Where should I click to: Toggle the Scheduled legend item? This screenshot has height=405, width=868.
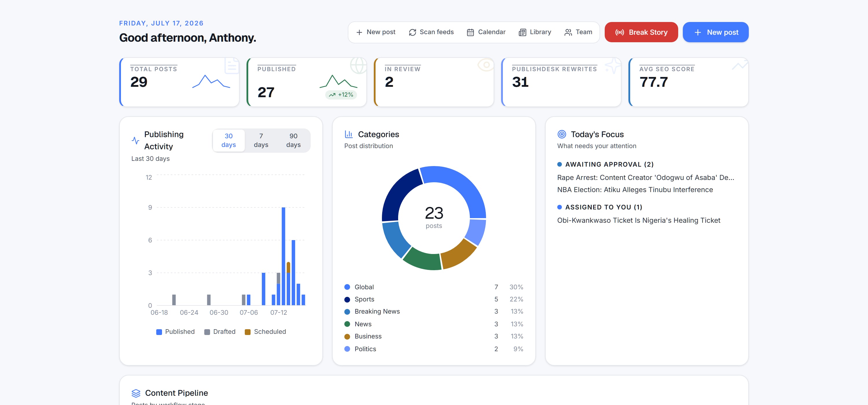(266, 332)
